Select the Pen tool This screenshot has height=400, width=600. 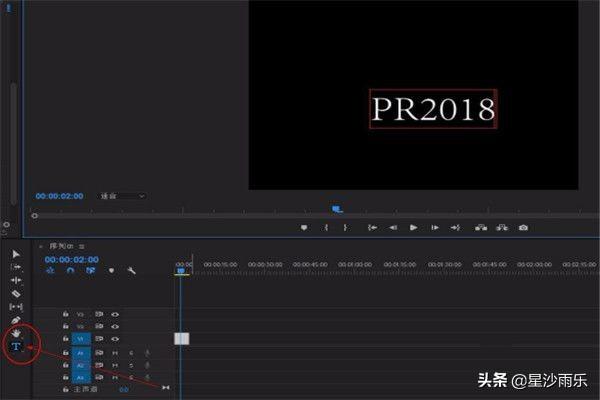[x=16, y=320]
